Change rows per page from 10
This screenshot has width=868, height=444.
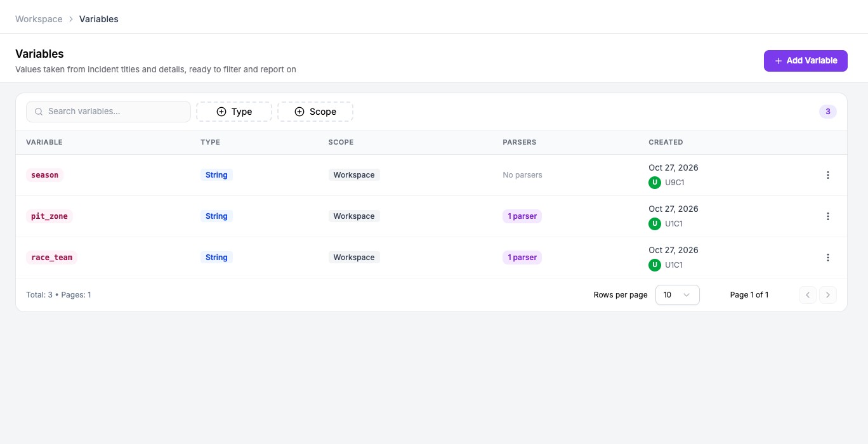[x=677, y=295]
